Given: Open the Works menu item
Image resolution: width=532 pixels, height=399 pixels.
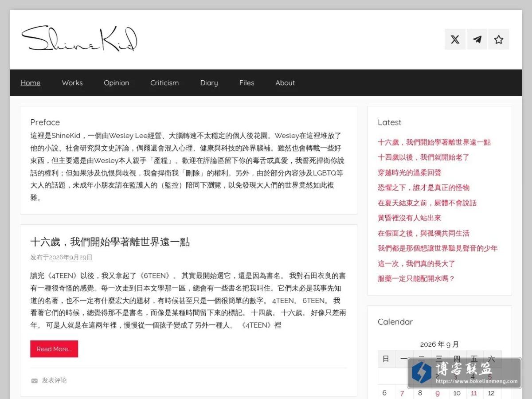Looking at the screenshot, I should [x=72, y=82].
